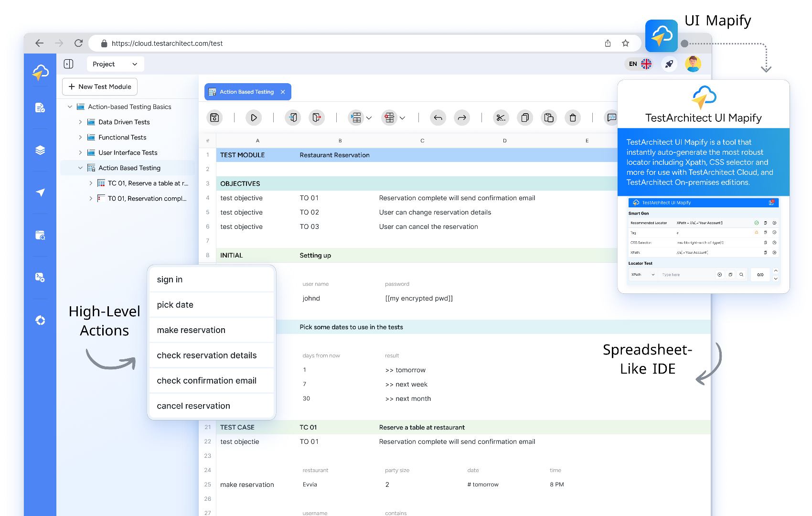
Task: Click the rocket icon in the header
Action: [x=669, y=64]
